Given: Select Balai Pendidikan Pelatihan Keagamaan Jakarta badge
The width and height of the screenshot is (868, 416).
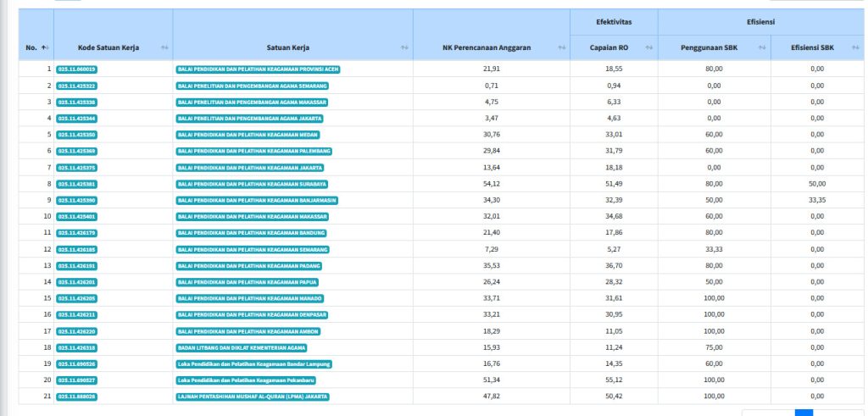Looking at the screenshot, I should [x=250, y=168].
